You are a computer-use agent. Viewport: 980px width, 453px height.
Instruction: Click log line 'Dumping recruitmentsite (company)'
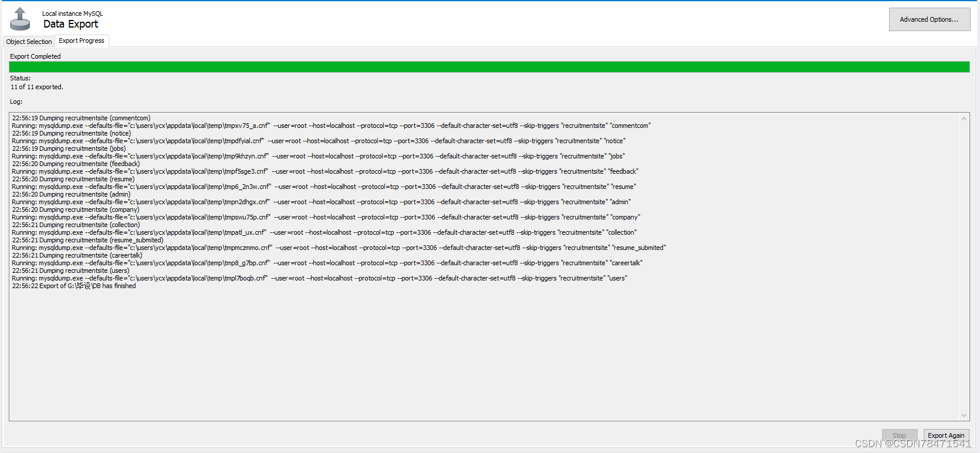coord(76,209)
